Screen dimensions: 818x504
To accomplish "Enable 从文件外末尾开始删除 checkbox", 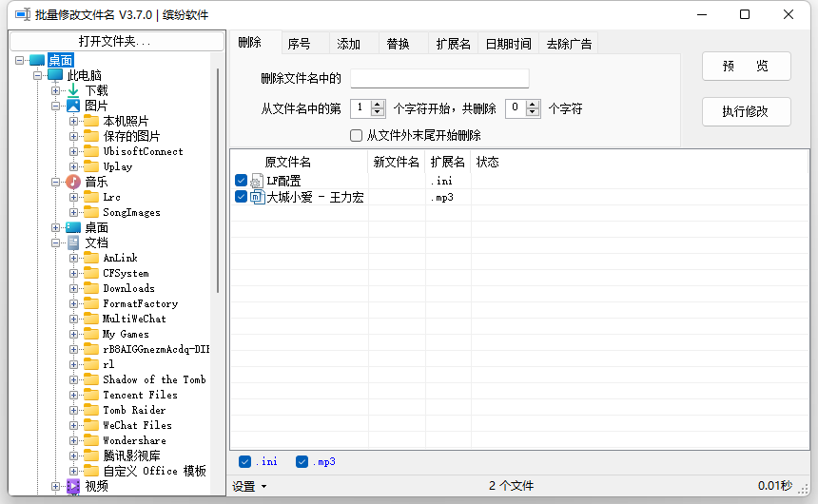I will coord(356,136).
